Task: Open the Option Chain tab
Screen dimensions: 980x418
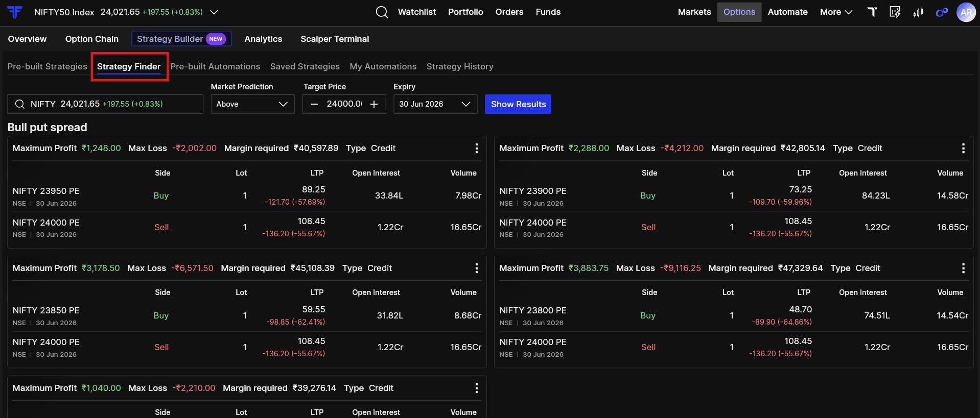Action: tap(92, 39)
